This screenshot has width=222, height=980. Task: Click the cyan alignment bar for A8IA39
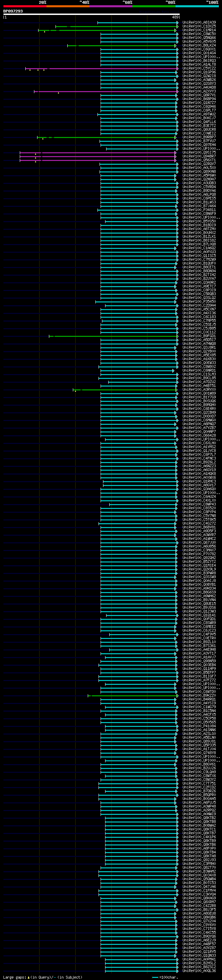(x=138, y=23)
